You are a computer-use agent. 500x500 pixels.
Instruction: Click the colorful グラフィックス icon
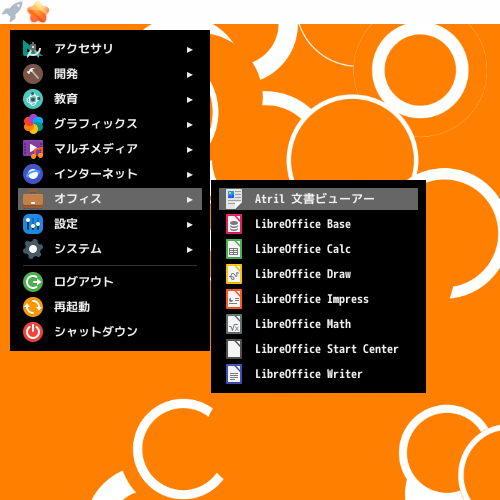pyautogui.click(x=33, y=124)
